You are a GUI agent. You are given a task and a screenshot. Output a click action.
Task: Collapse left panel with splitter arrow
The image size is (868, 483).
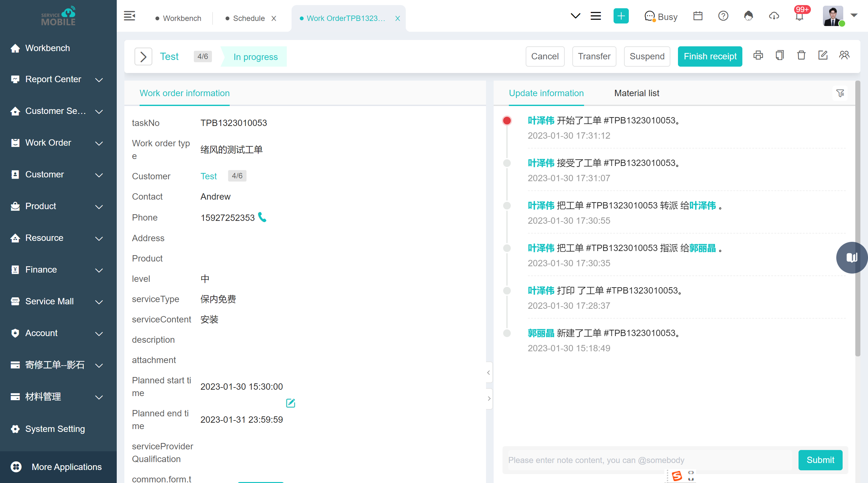[489, 372]
